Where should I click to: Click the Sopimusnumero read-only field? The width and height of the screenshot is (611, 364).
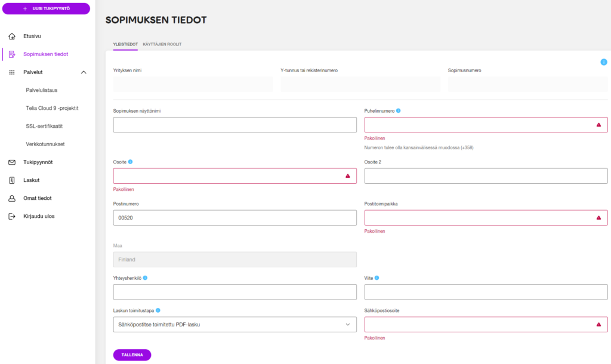point(527,84)
